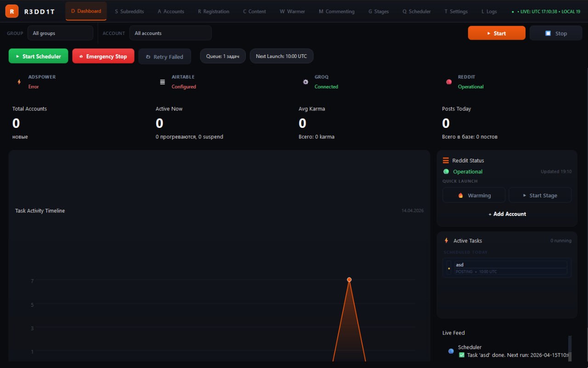Switch to the Dashboard tab
588x368 pixels.
point(86,11)
